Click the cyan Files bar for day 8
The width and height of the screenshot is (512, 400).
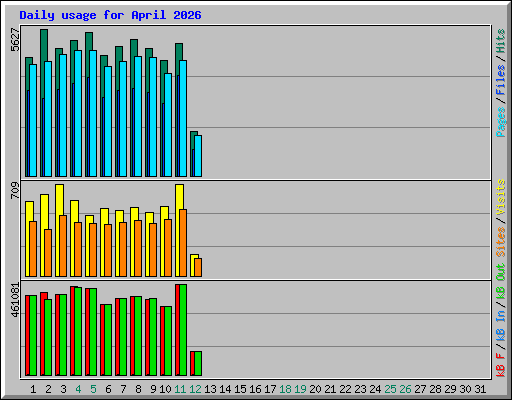[x=138, y=117]
